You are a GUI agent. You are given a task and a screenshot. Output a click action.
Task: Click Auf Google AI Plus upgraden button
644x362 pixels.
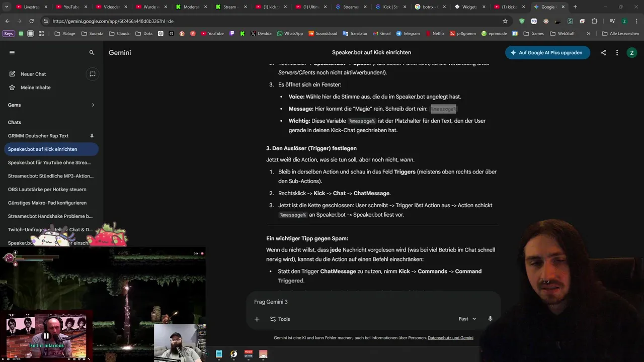click(x=547, y=52)
